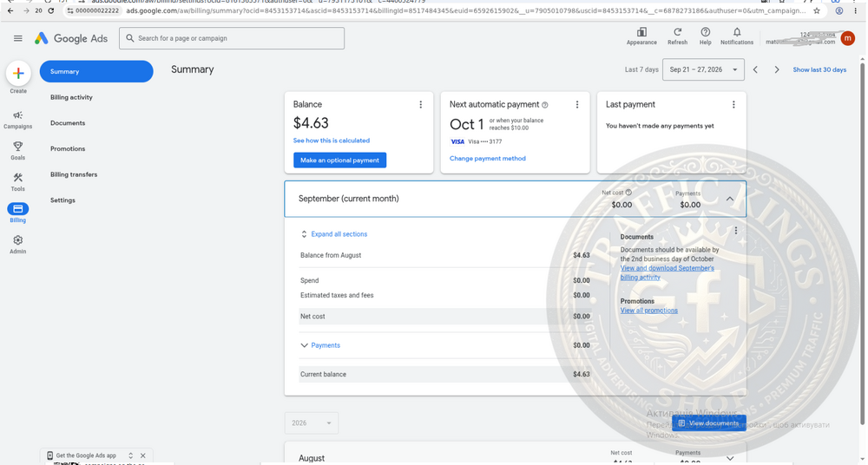This screenshot has height=465, width=868.
Task: Bookmark this page star icon
Action: click(817, 10)
